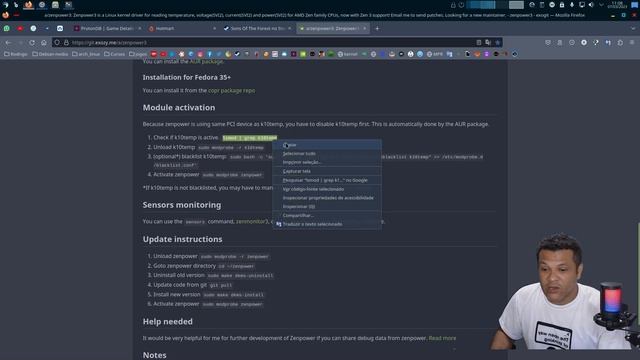
Task: Switch to the Sons Of The Forest tab
Action: point(257,29)
